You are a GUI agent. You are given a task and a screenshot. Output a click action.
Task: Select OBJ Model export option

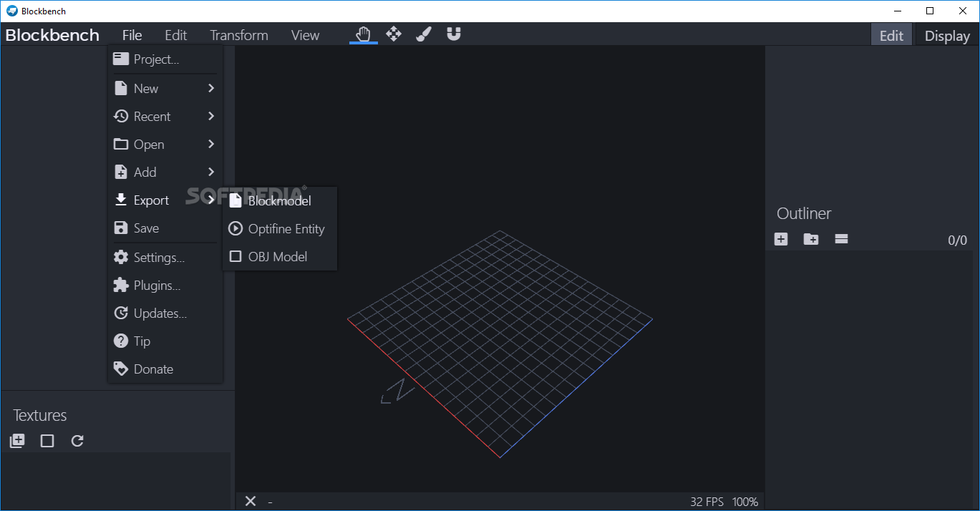280,257
